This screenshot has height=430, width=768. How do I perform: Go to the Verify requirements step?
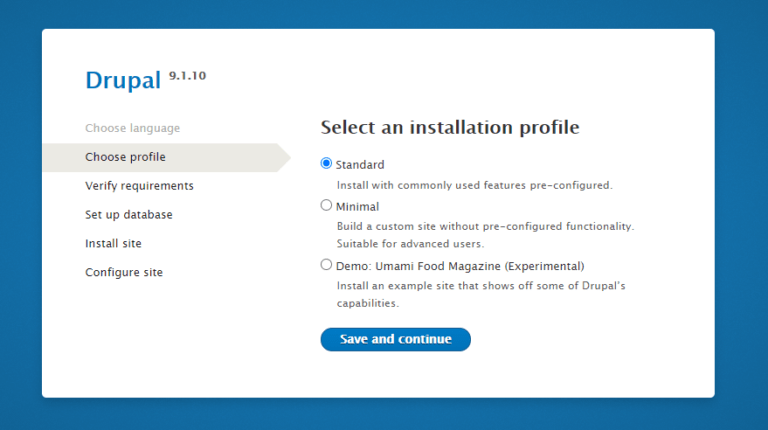pyautogui.click(x=139, y=186)
